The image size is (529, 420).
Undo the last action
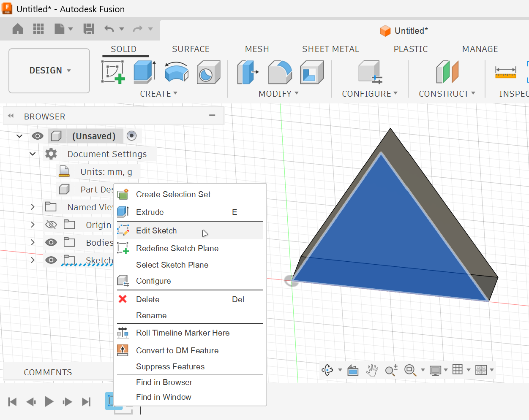[x=109, y=29]
